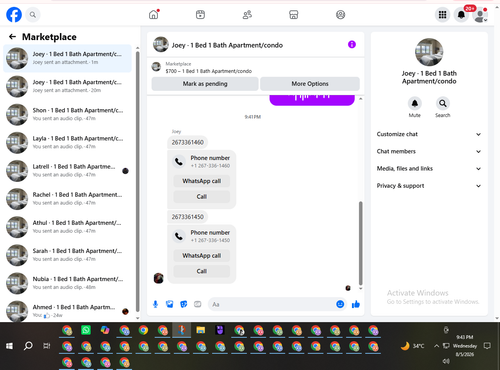Open File Explorer from the taskbar

200,330
